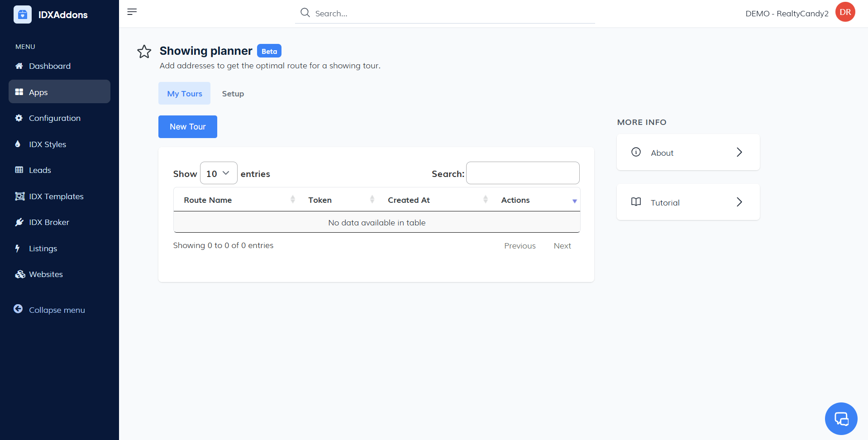Switch to the Setup tab
Screen dimensions: 868x440
(233, 94)
